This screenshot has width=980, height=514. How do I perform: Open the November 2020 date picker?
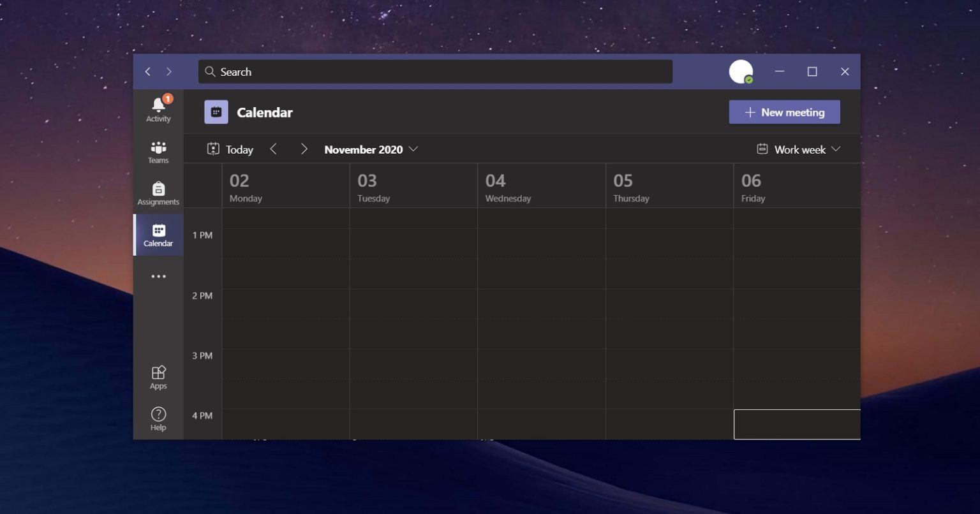(x=370, y=149)
